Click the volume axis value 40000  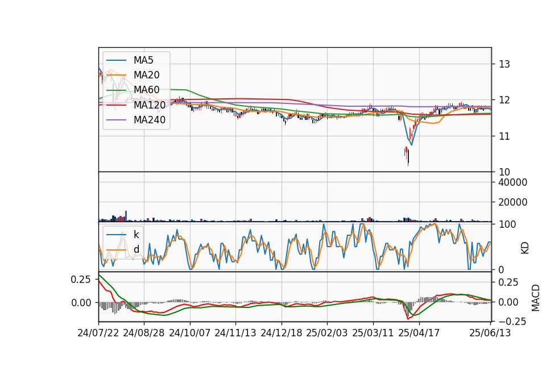(x=512, y=182)
